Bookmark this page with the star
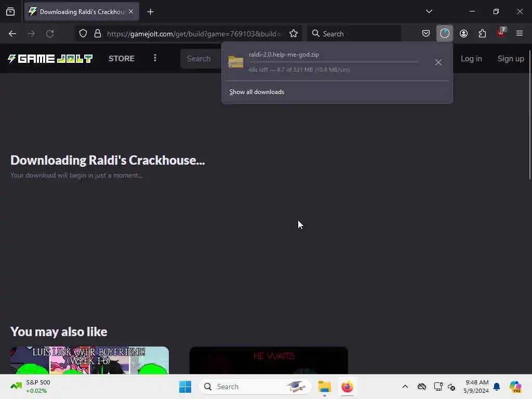 coord(294,34)
